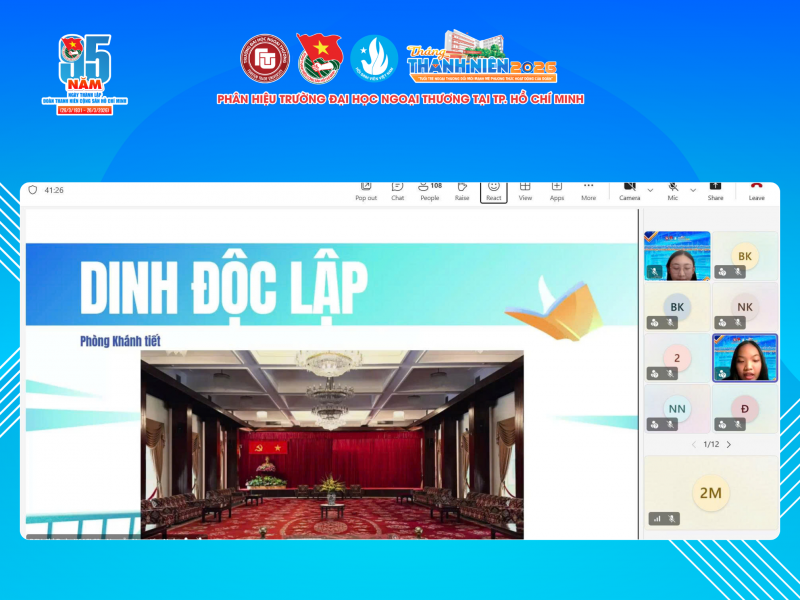Leave the meeting
The height and width of the screenshot is (600, 800).
pos(757,189)
